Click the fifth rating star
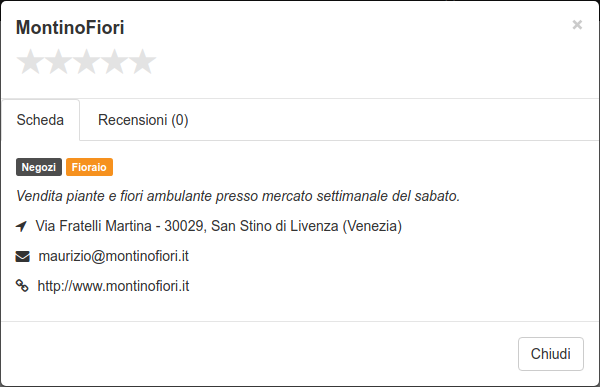 [142, 61]
